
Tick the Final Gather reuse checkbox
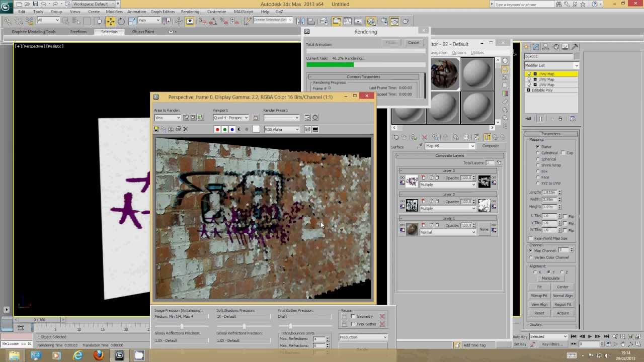[353, 324]
